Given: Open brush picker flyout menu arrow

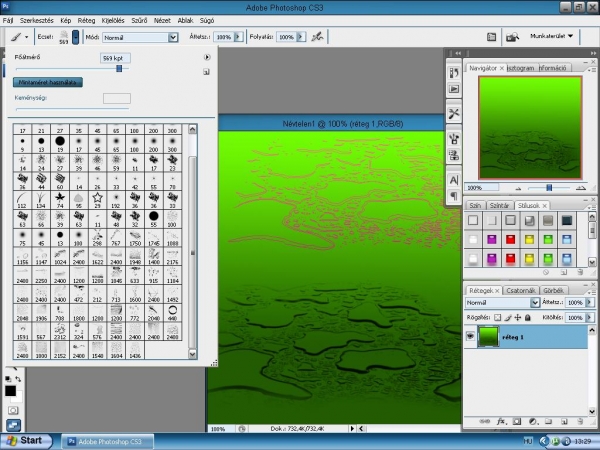Looking at the screenshot, I should coord(207,57).
